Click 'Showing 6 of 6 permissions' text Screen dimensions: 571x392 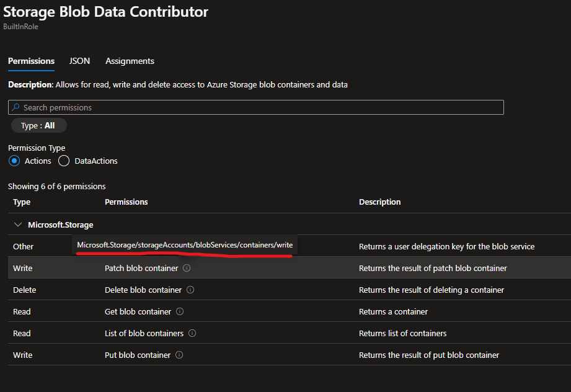(57, 186)
